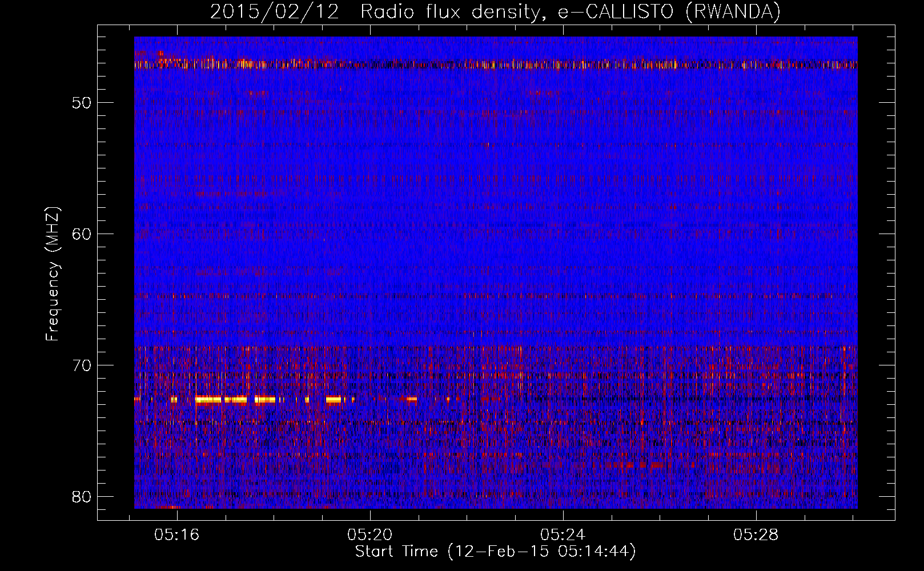Click the 'Start Time (12-Feb-15 05:14:44)' axis label
Image resolution: width=924 pixels, height=571 pixels.
(495, 552)
